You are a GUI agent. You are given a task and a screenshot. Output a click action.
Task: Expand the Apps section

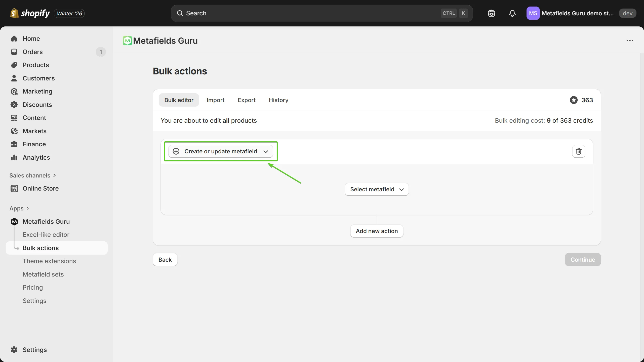coord(19,208)
